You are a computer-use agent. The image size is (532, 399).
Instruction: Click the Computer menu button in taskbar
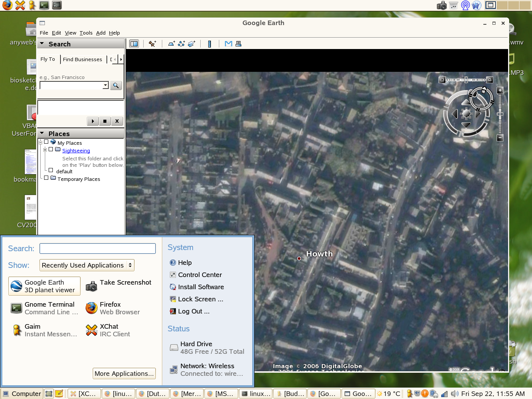[x=22, y=394]
